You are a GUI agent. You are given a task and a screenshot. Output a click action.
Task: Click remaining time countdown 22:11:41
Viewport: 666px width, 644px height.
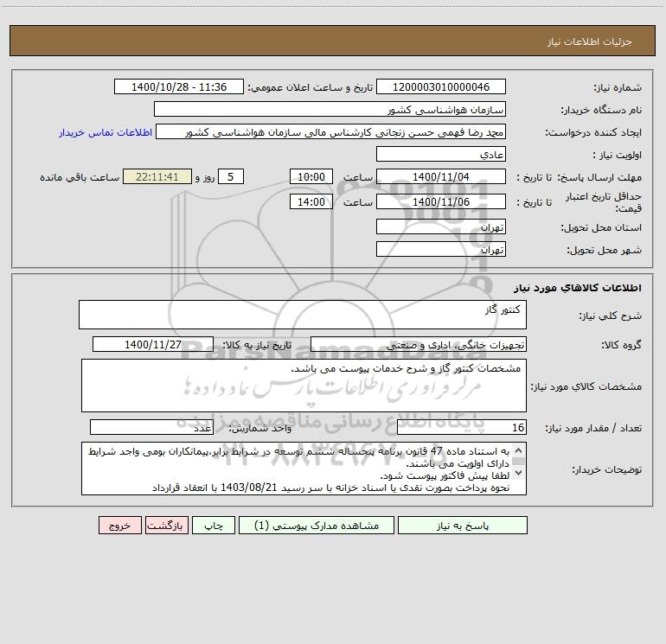pos(157,176)
